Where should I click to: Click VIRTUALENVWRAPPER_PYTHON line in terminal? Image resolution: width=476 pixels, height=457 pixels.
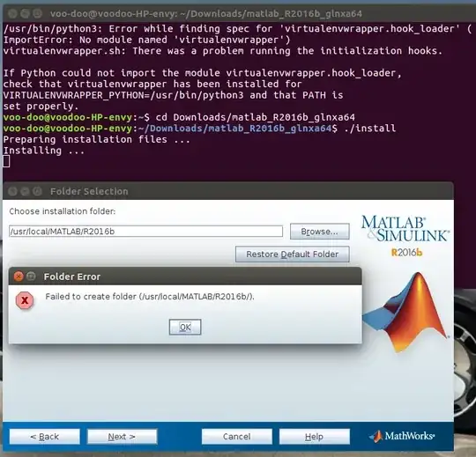(x=173, y=95)
